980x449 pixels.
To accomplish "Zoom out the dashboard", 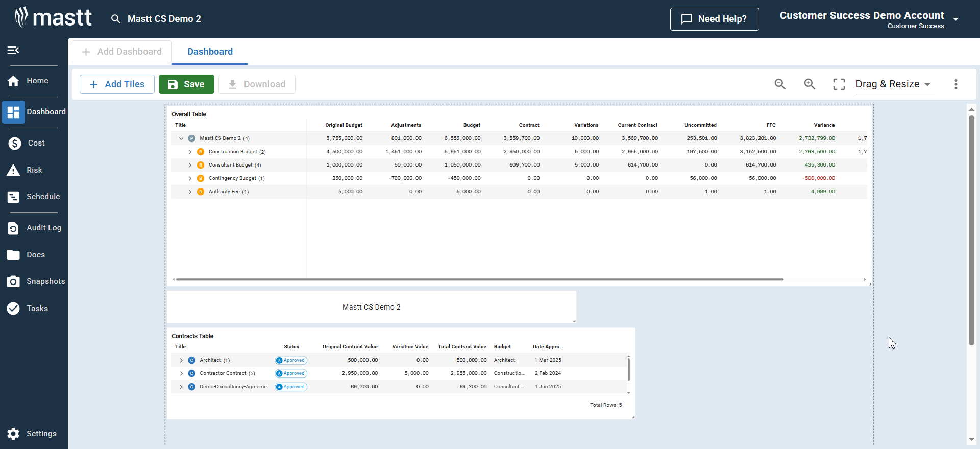I will (780, 84).
